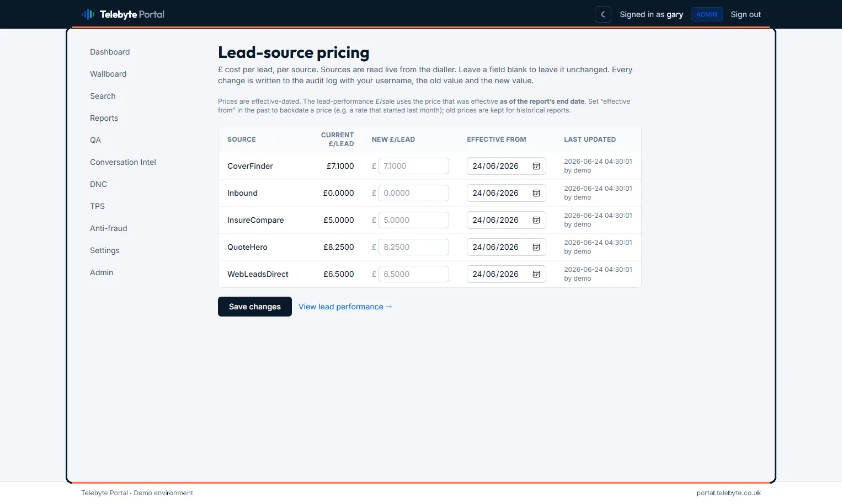
Task: Open the QA section
Action: [x=95, y=140]
